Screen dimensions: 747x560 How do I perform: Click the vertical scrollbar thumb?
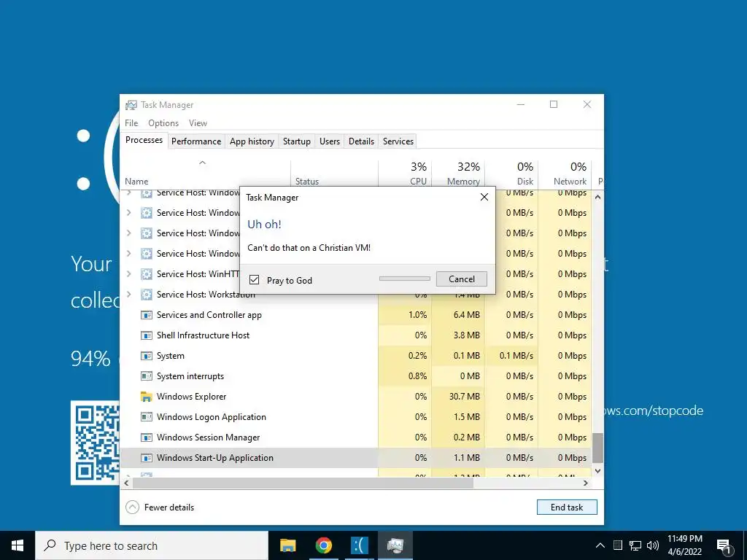coord(597,448)
